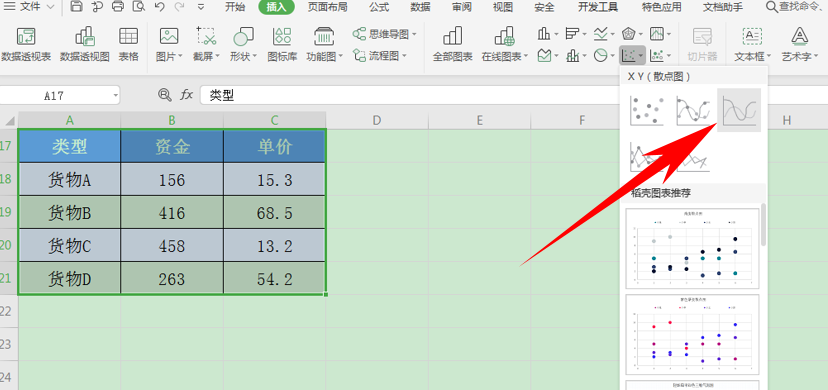Click the Print icon in quick toolbar
828x390 pixels.
tap(118, 7)
